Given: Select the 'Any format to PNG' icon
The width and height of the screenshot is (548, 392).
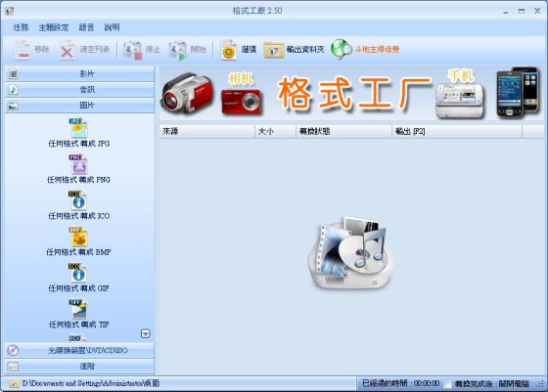Looking at the screenshot, I should (x=78, y=164).
